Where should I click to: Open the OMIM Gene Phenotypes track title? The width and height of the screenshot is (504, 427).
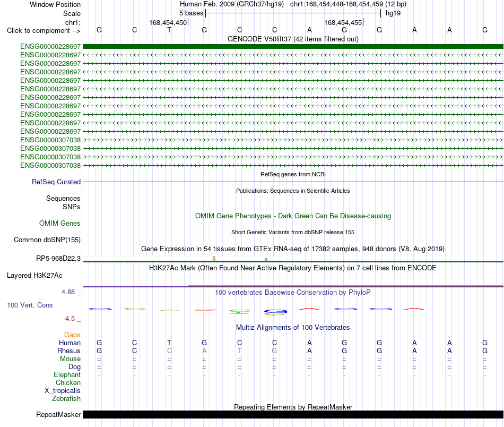tap(293, 216)
